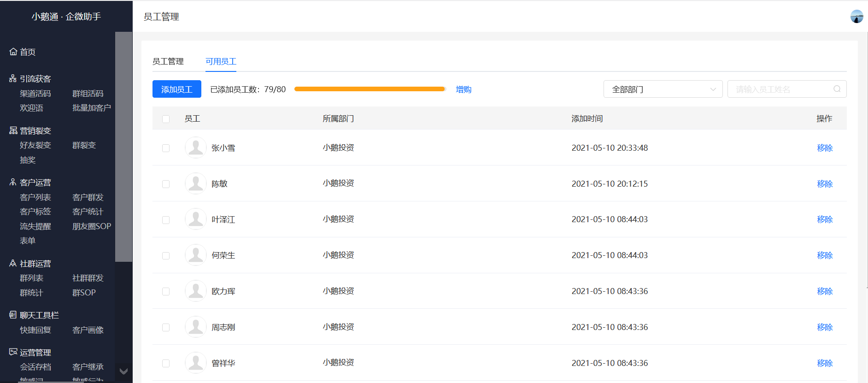Open 客户列表 in the sidebar
The width and height of the screenshot is (868, 383).
(x=35, y=197)
